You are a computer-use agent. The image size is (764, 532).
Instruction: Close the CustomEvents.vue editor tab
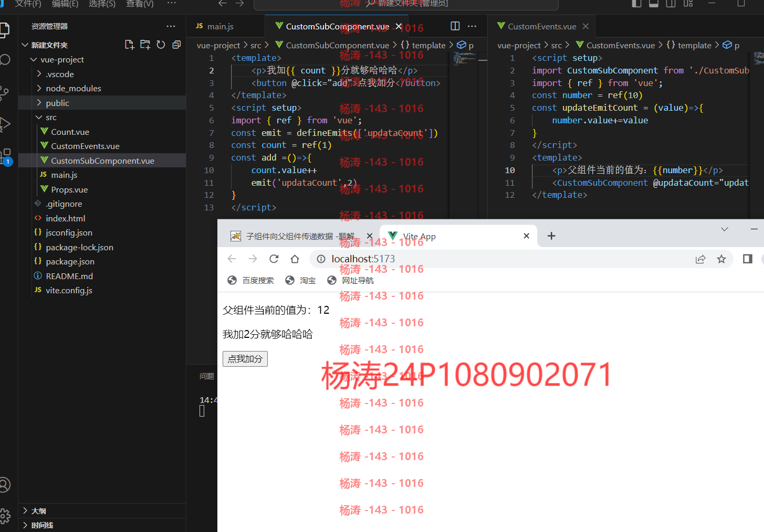pyautogui.click(x=585, y=26)
